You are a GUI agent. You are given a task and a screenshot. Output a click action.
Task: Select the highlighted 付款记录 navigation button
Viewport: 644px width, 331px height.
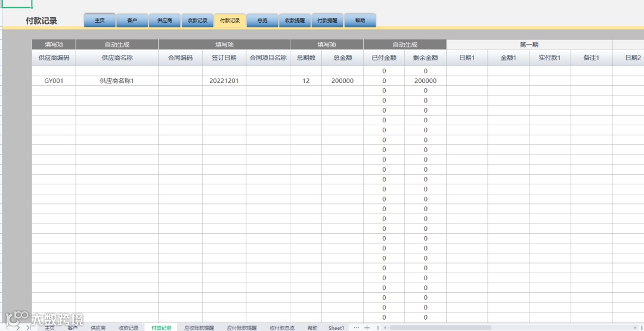tap(230, 20)
